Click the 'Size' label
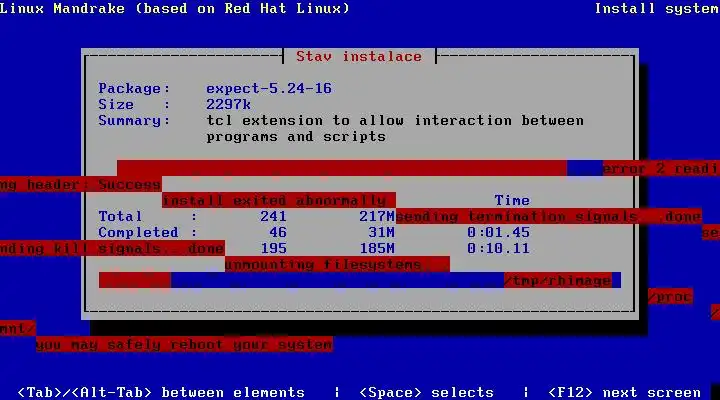Image resolution: width=720 pixels, height=400 pixels. coord(116,105)
